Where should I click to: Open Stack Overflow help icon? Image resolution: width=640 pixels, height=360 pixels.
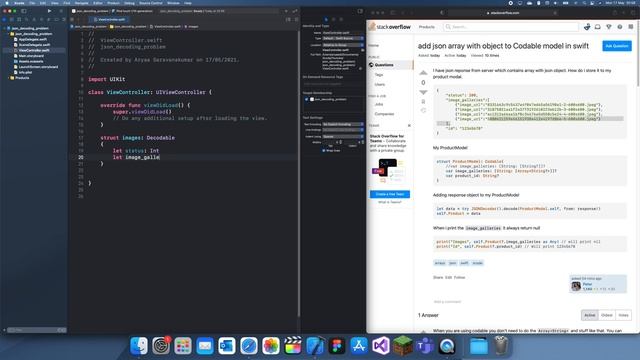(x=620, y=27)
